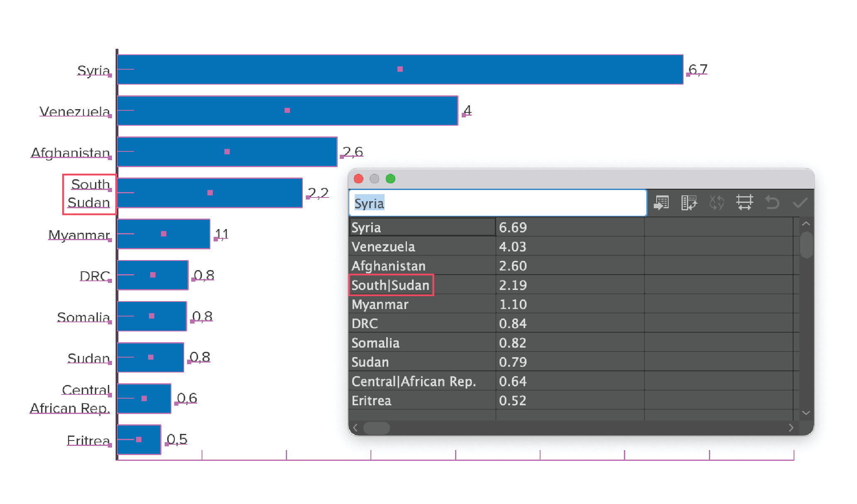
Task: Open the Cell Style icon
Action: 745,203
